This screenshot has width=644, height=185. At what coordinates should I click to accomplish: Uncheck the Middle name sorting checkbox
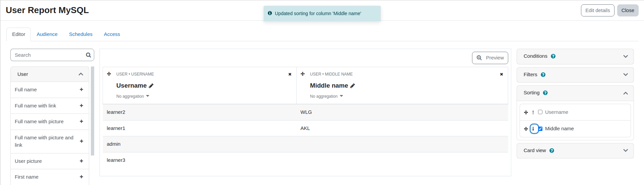pyautogui.click(x=540, y=129)
